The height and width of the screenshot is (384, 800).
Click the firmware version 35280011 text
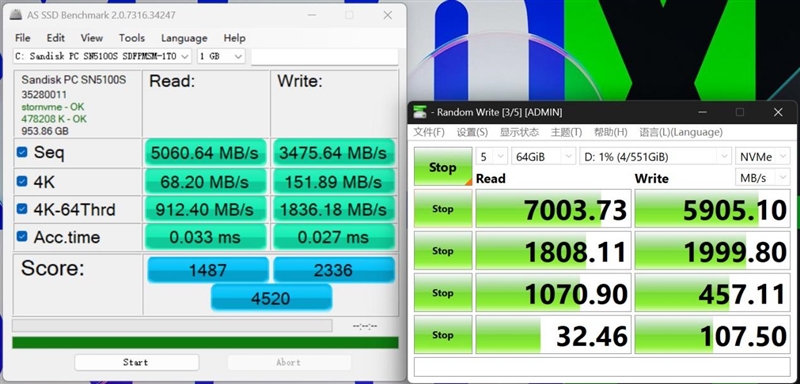44,95
